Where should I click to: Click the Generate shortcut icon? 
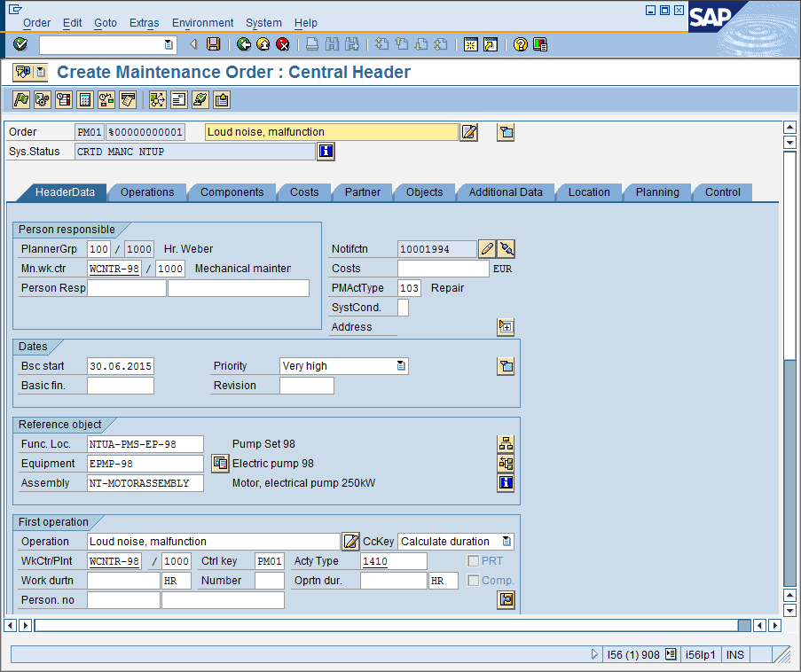(491, 44)
